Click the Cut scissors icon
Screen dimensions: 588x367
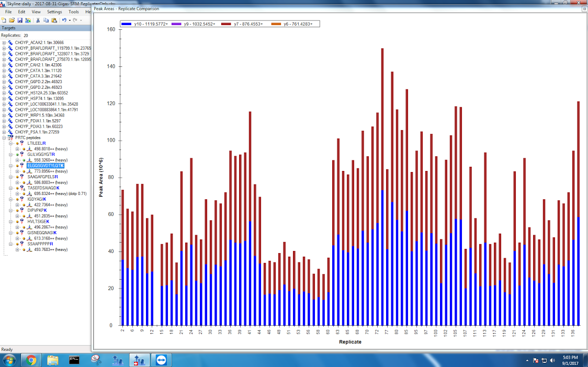(38, 20)
